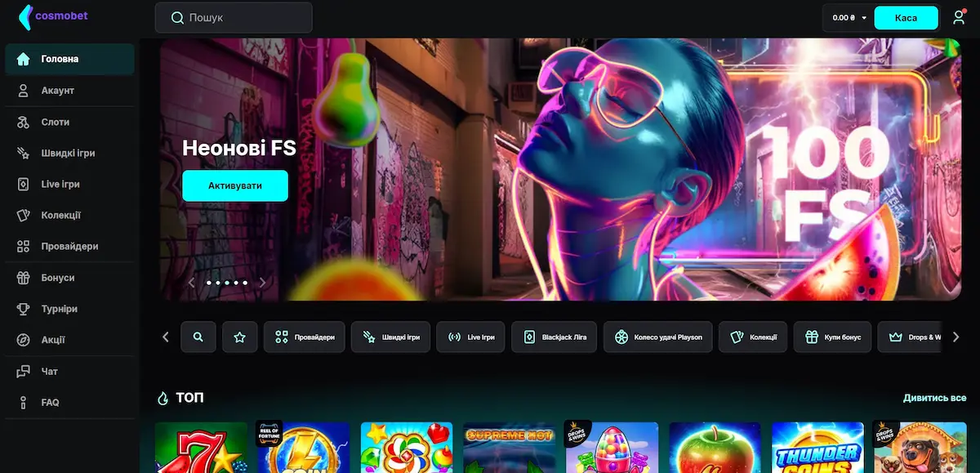Select the Швидкі ігри category chip

391,337
